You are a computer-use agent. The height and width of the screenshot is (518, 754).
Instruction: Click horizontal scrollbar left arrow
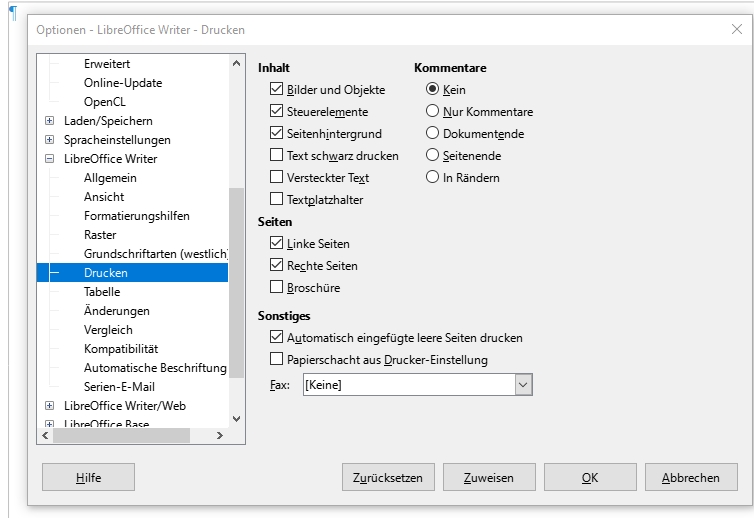(x=45, y=435)
